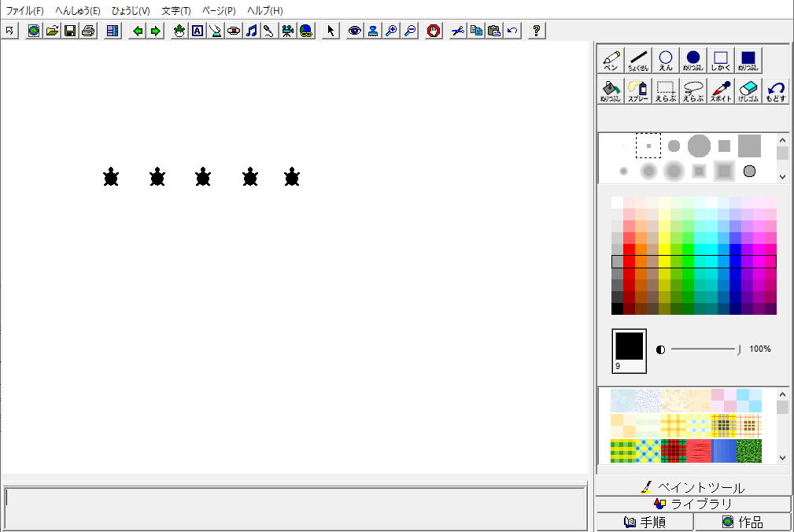Select the スプレー spray can tool
This screenshot has height=532, width=794.
tap(638, 91)
